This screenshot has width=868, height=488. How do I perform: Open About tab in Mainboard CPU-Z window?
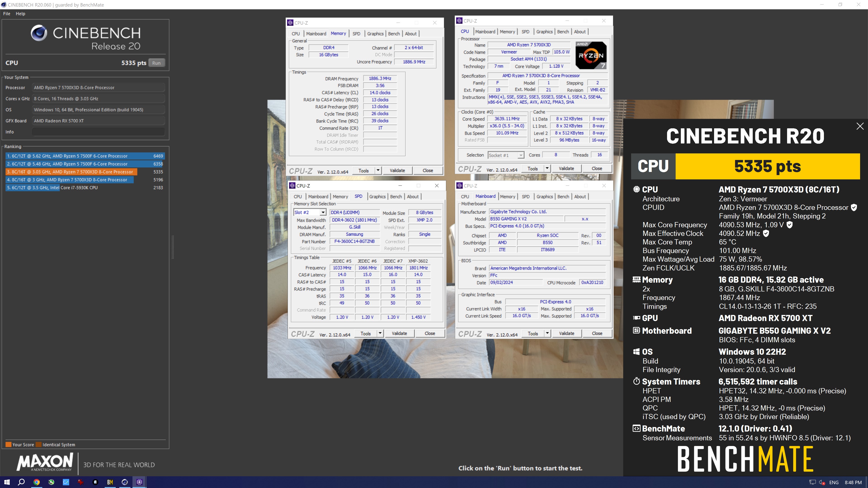click(x=580, y=197)
